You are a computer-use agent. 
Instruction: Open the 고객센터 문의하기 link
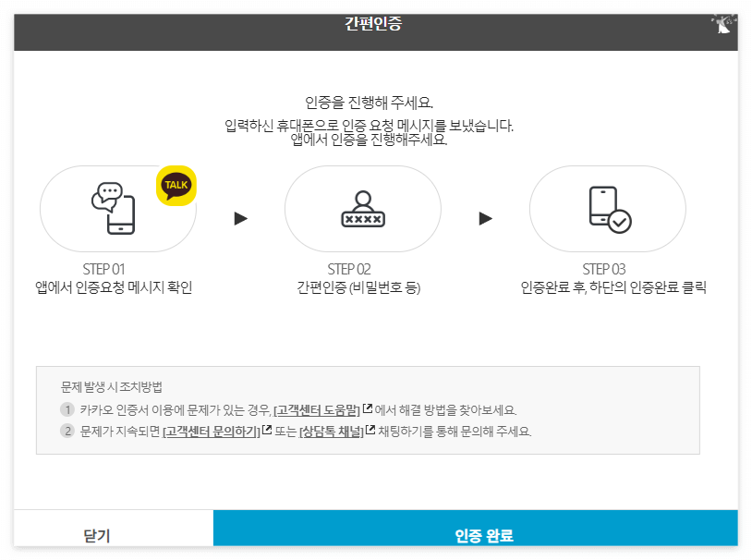coord(212,432)
